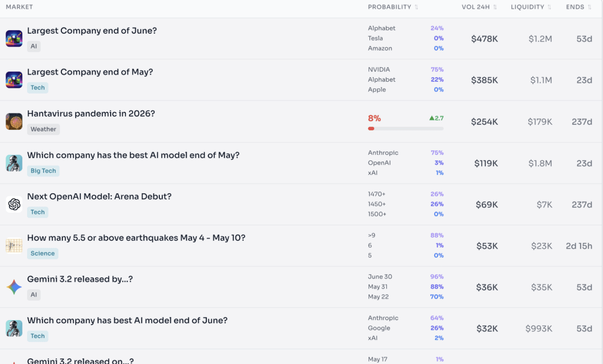
Task: Click Anthropic 75% in end of May market
Action: [406, 153]
